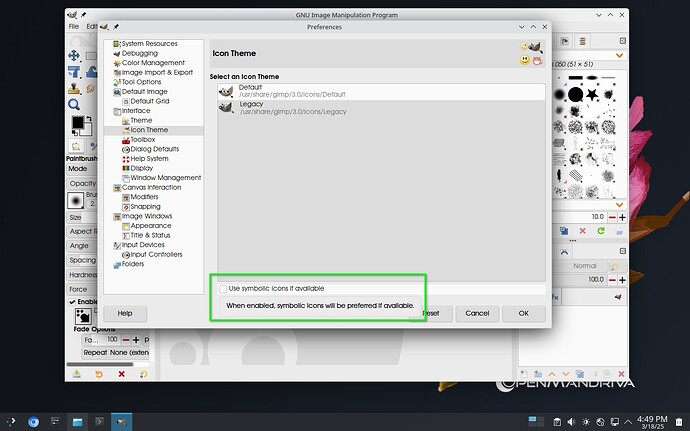The width and height of the screenshot is (690, 431).
Task: Click the Force slider field
Action: coord(82,289)
